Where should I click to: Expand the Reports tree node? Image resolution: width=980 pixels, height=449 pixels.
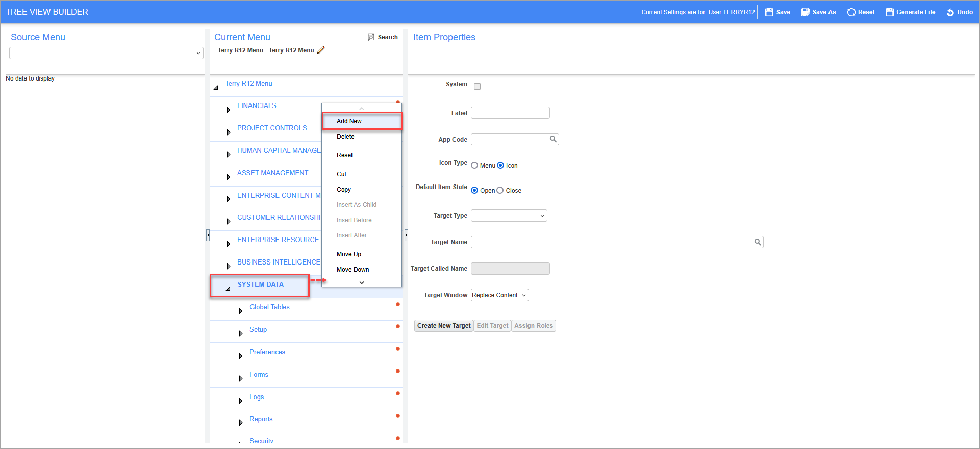[x=241, y=423]
